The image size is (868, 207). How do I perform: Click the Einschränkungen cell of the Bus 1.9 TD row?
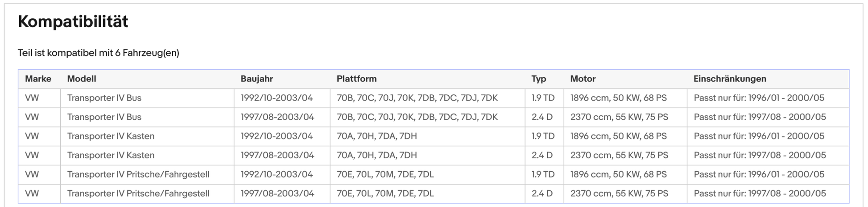click(759, 98)
